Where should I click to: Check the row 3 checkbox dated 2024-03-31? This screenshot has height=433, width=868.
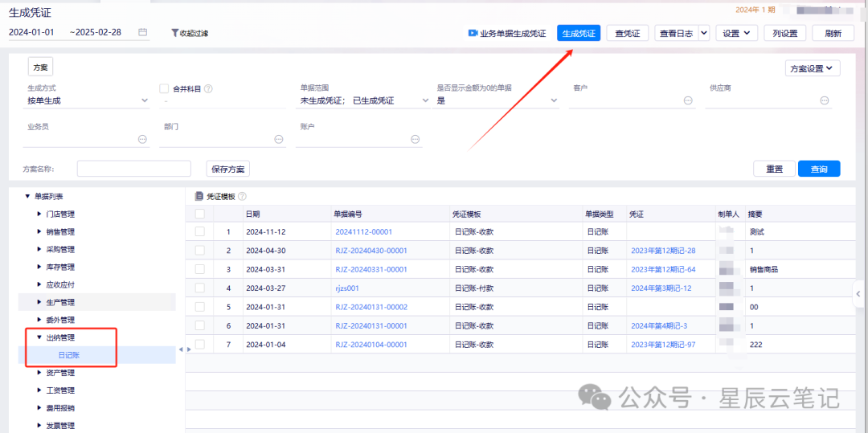(199, 269)
